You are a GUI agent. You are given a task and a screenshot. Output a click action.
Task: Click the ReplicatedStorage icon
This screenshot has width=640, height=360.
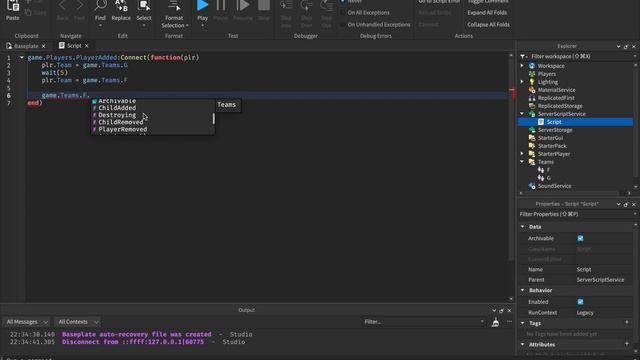[x=532, y=106]
